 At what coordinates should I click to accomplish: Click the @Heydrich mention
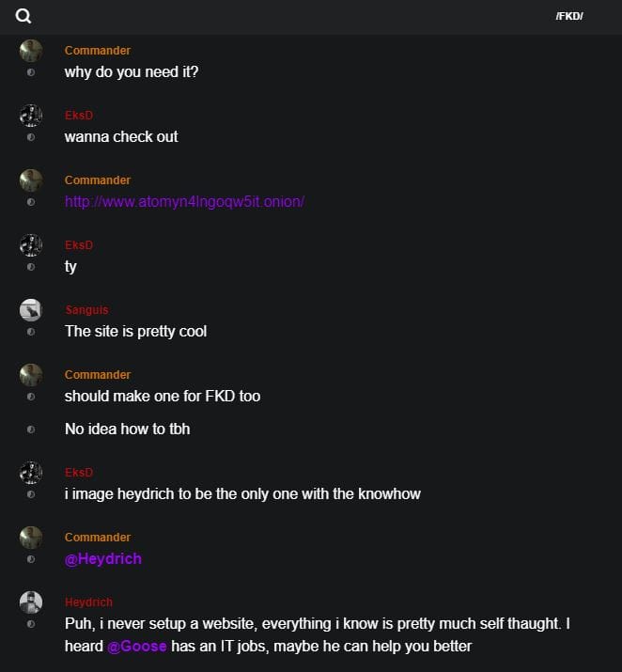click(x=103, y=558)
